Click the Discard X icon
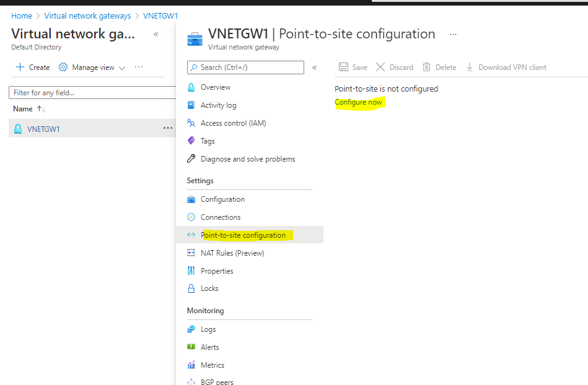The height and width of the screenshot is (385, 588). click(x=380, y=67)
